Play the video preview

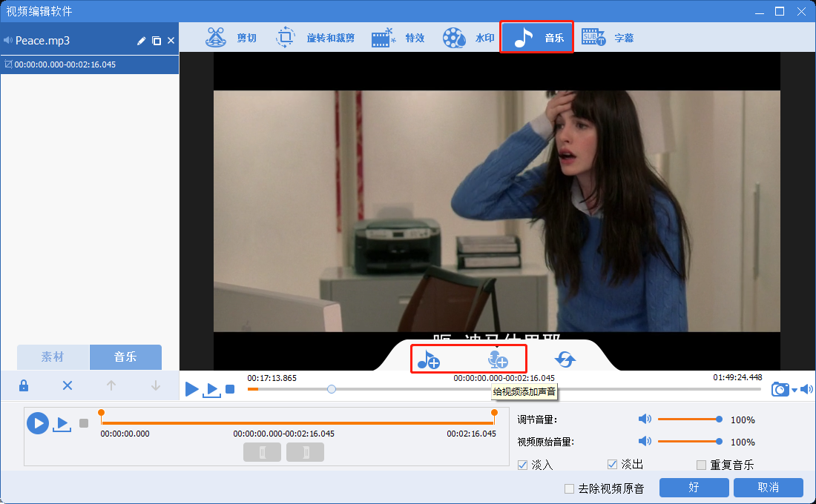pyautogui.click(x=191, y=388)
